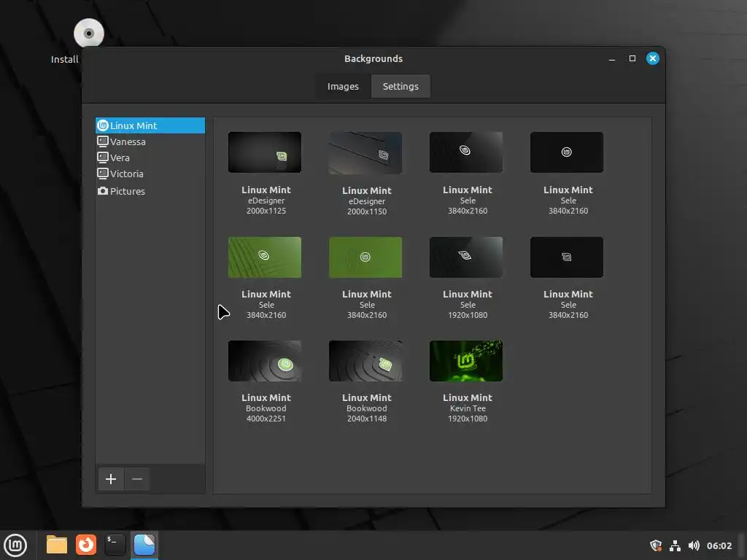
Task: Maximize the Backgrounds window
Action: [632, 58]
